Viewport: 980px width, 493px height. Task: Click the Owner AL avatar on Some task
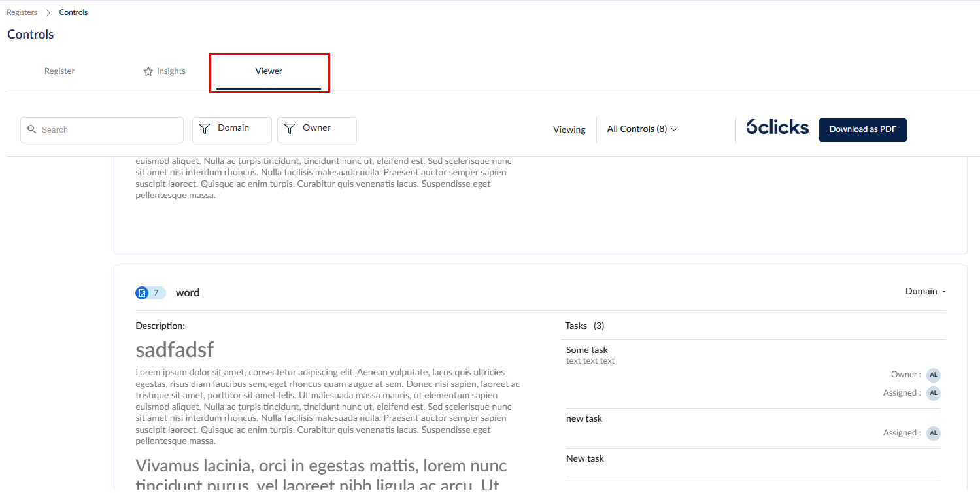[934, 375]
